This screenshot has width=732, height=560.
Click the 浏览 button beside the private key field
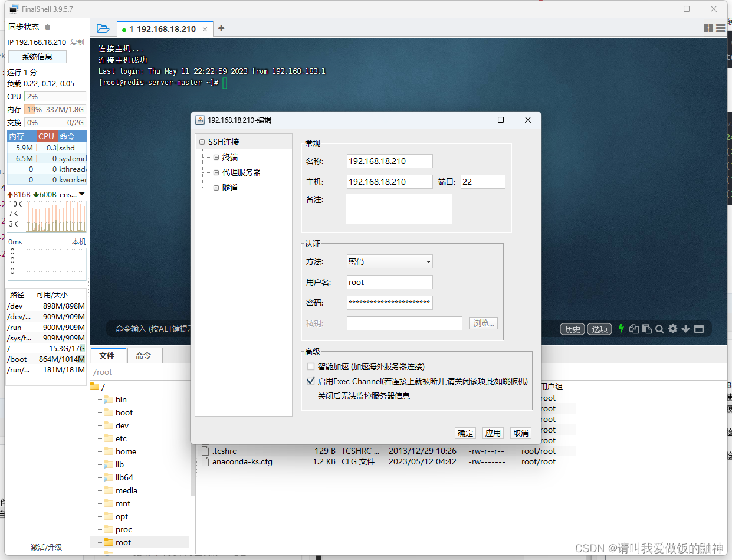click(x=482, y=323)
